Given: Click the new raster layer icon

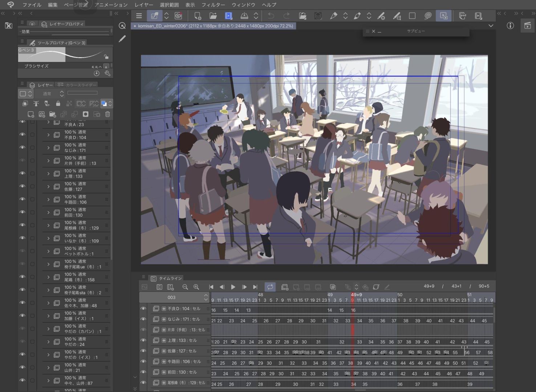Looking at the screenshot, I should 31,114.
